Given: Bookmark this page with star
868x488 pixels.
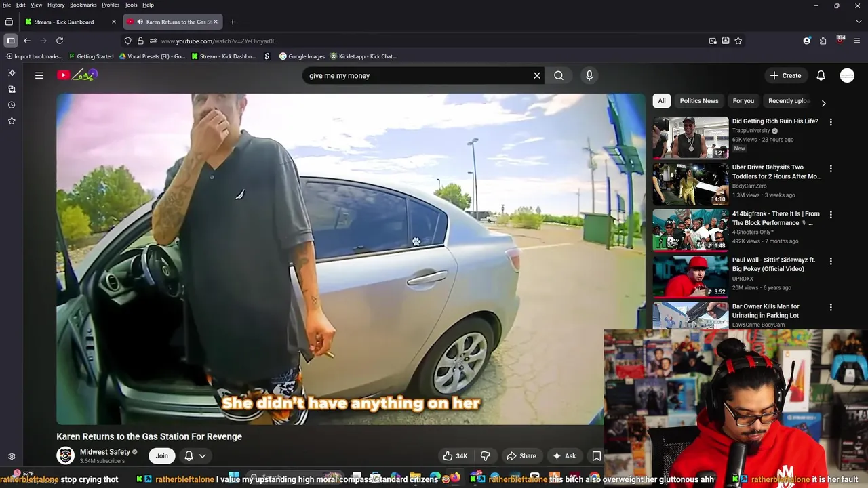Looking at the screenshot, I should coord(738,41).
